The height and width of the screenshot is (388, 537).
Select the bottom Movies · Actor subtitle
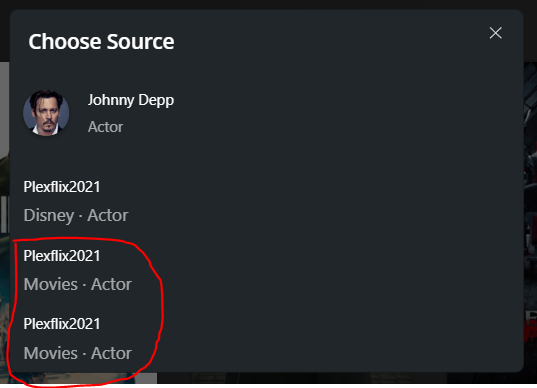click(x=78, y=353)
